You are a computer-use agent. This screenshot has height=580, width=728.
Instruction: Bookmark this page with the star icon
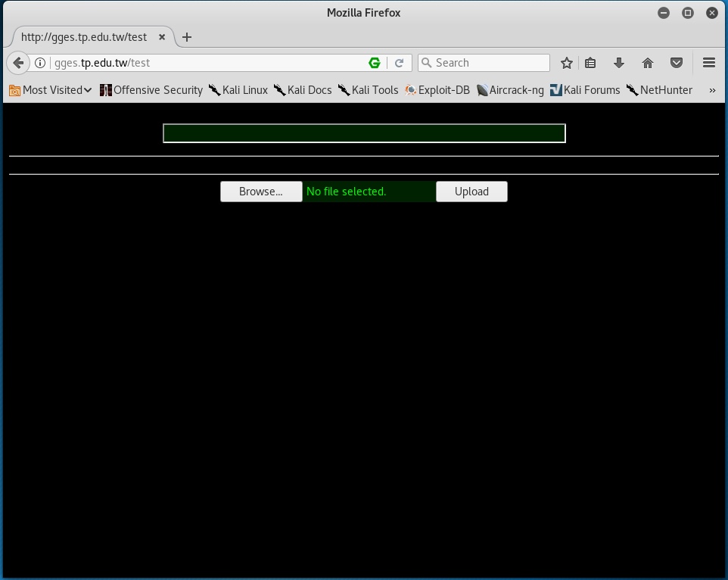click(x=566, y=63)
